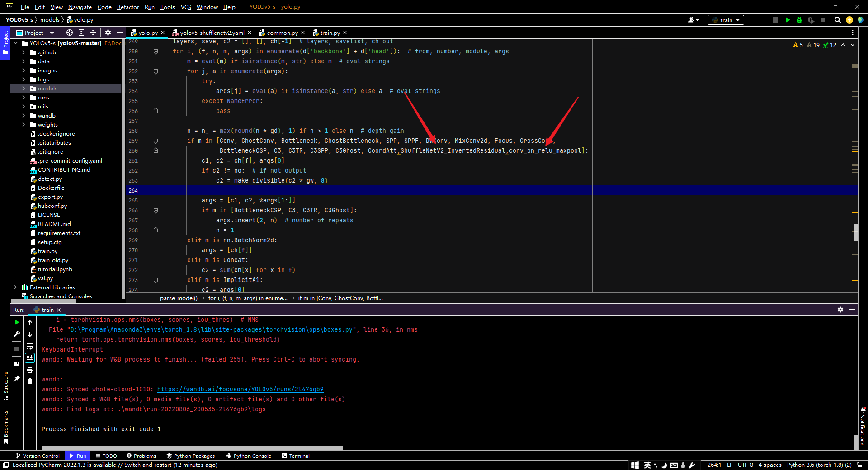Expand the utils folder
This screenshot has height=470, width=868.
pos(24,107)
